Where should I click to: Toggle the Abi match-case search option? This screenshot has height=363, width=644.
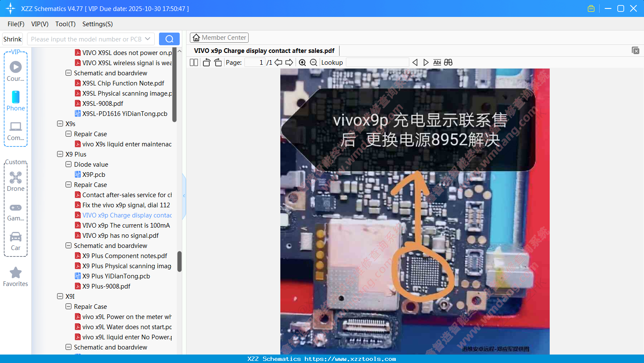coord(437,62)
